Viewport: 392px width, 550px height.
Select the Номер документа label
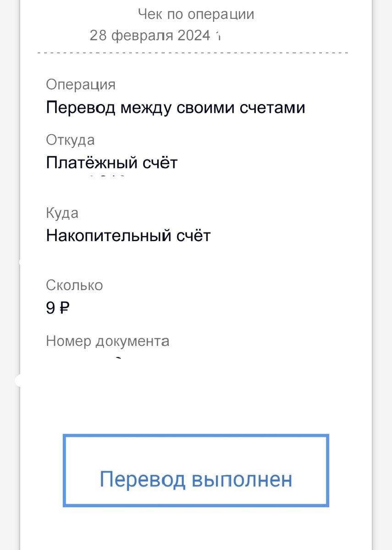[108, 341]
